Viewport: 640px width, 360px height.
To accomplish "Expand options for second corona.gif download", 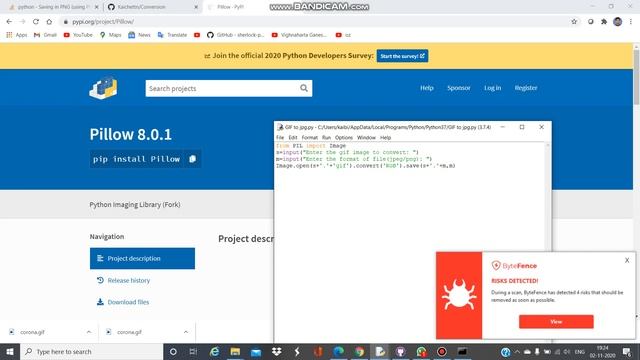I will pyautogui.click(x=186, y=332).
